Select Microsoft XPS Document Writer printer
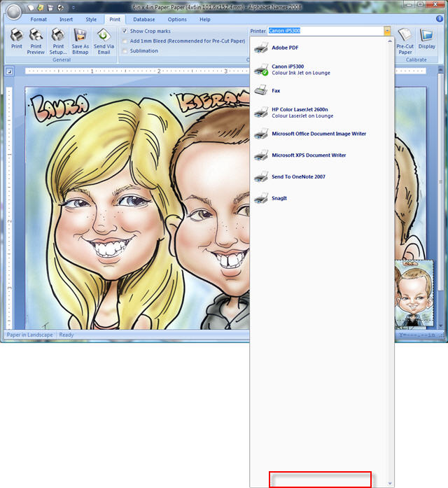Image resolution: width=448 pixels, height=488 pixels. tap(309, 155)
